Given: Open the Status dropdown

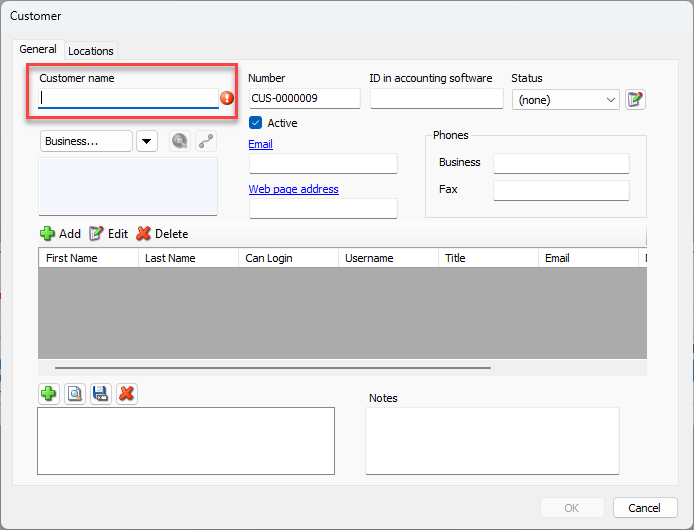Looking at the screenshot, I should coord(566,100).
